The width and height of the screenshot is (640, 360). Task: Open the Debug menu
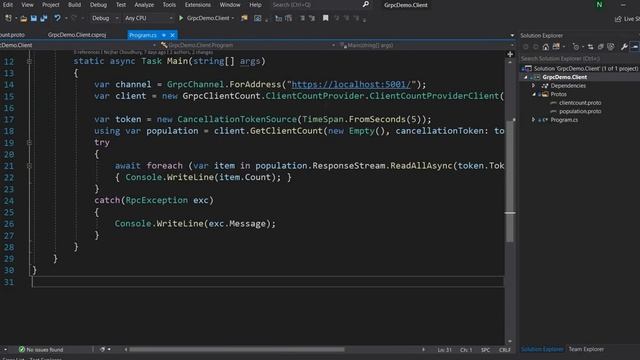coord(98,5)
